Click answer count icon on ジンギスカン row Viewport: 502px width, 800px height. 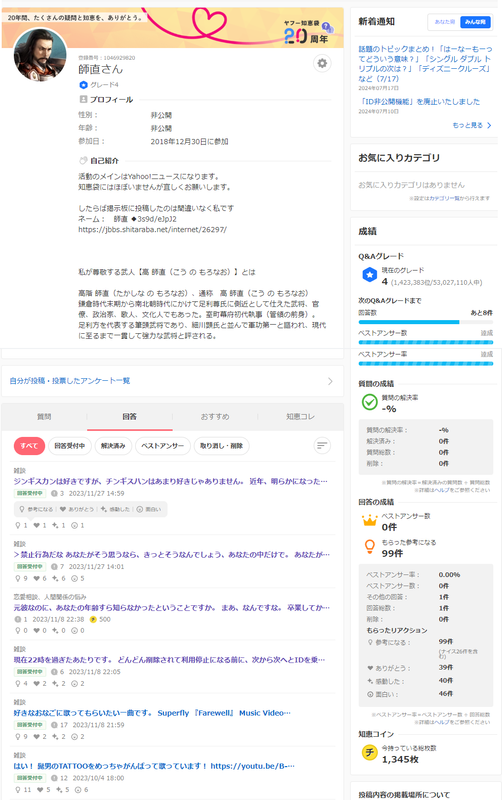(54, 493)
